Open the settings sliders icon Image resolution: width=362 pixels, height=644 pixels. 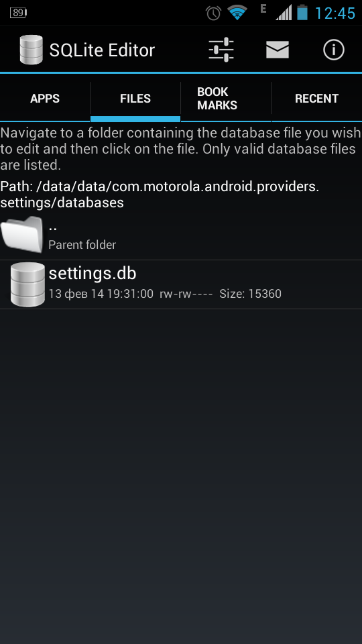pyautogui.click(x=221, y=50)
